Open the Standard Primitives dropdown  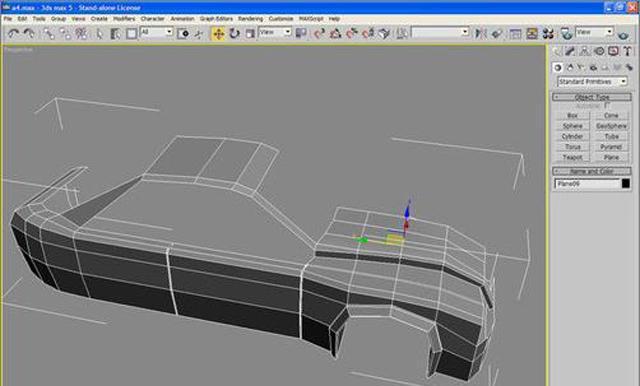[592, 82]
